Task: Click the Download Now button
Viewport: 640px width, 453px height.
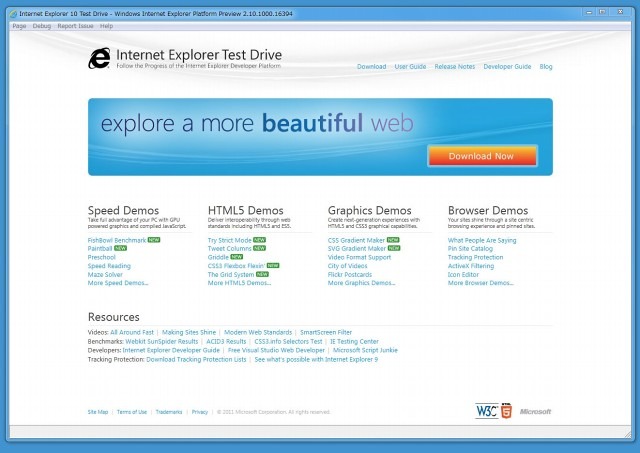Action: (482, 156)
